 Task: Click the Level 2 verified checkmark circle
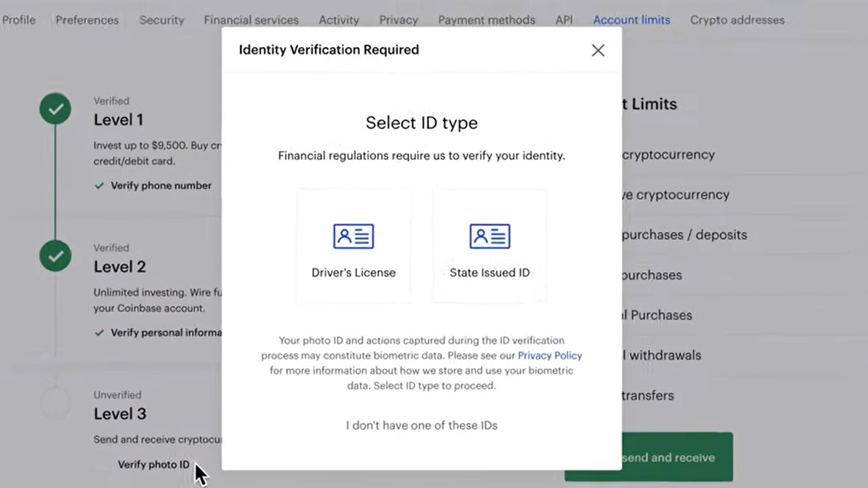[55, 256]
